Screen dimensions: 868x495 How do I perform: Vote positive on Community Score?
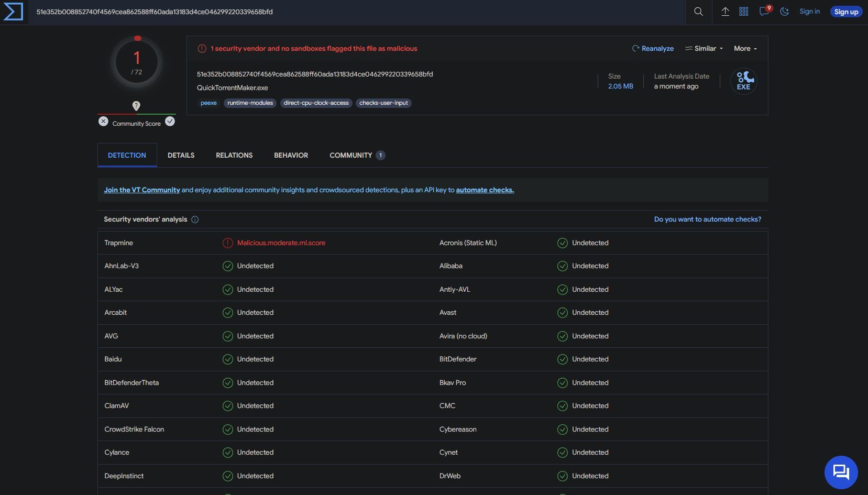[x=170, y=122]
